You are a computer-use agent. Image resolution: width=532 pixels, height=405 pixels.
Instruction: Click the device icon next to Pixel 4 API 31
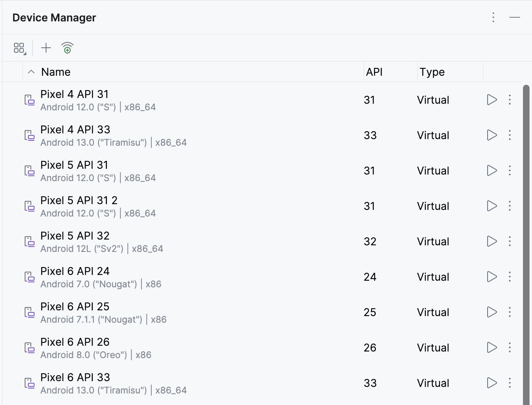tap(29, 100)
